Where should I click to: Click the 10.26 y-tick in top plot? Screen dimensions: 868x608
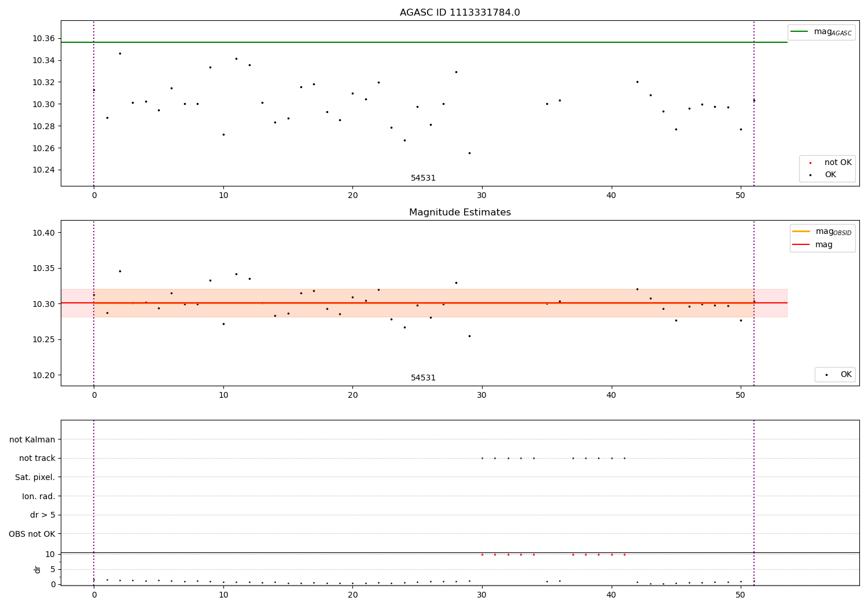click(43, 148)
